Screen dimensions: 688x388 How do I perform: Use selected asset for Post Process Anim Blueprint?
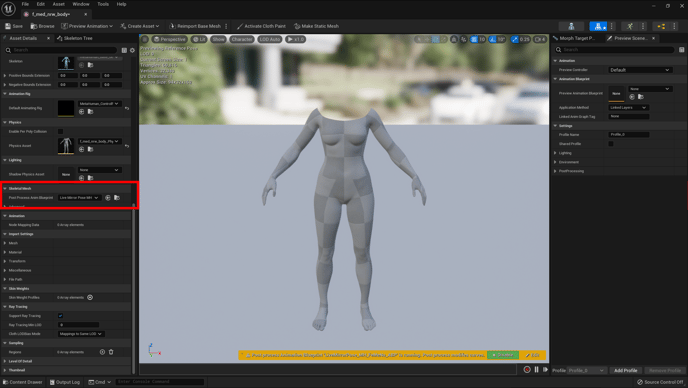[108, 198]
